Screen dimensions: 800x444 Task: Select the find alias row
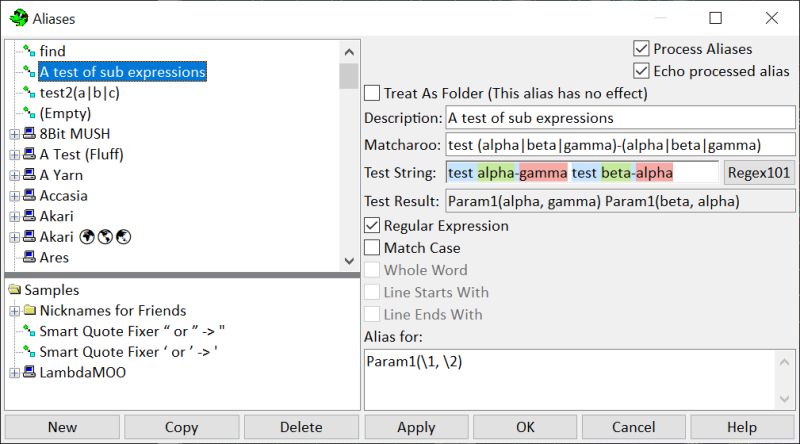[53, 51]
